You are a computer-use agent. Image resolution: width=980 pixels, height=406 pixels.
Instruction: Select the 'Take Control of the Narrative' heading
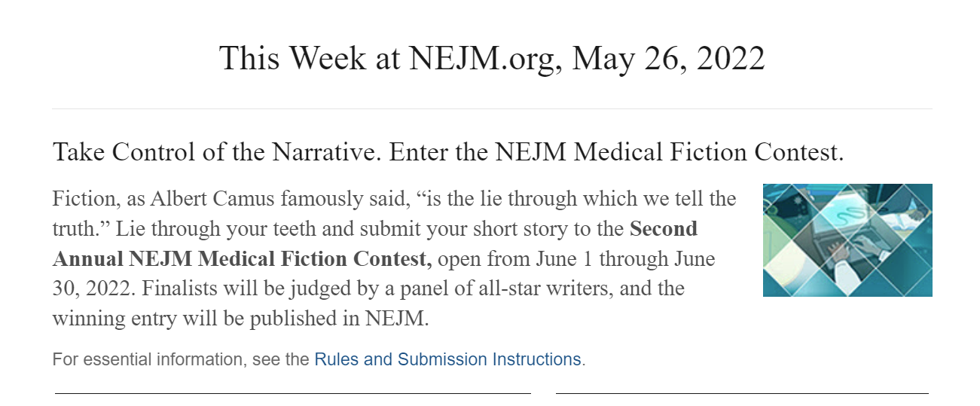pos(216,152)
